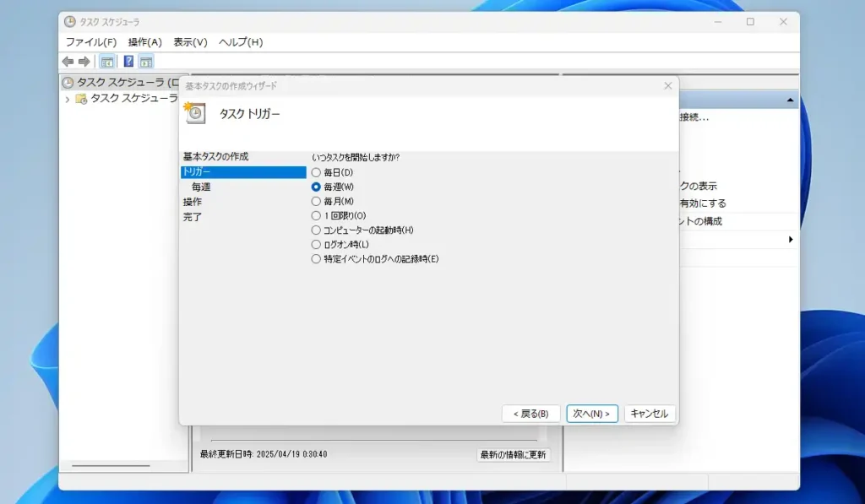Open the submenu arrow in action pane
This screenshot has width=865, height=504.
791,239
